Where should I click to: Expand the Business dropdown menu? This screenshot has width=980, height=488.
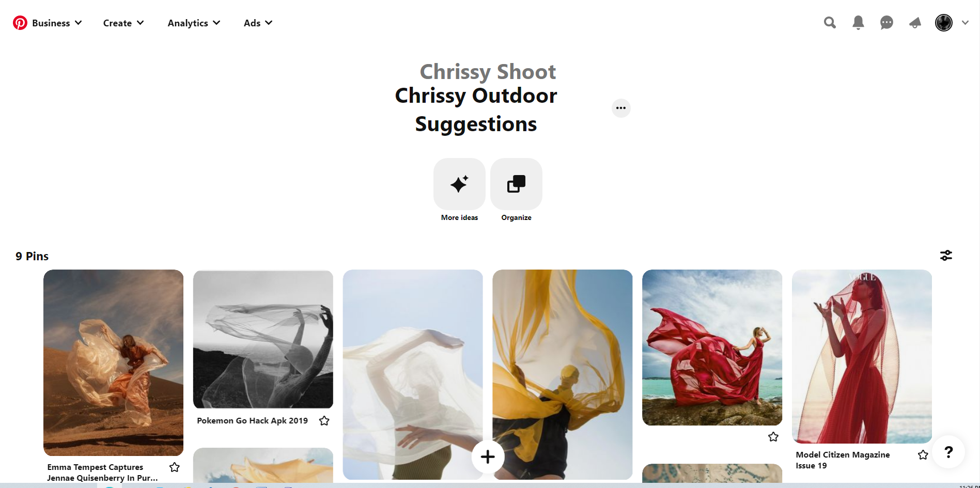click(56, 23)
